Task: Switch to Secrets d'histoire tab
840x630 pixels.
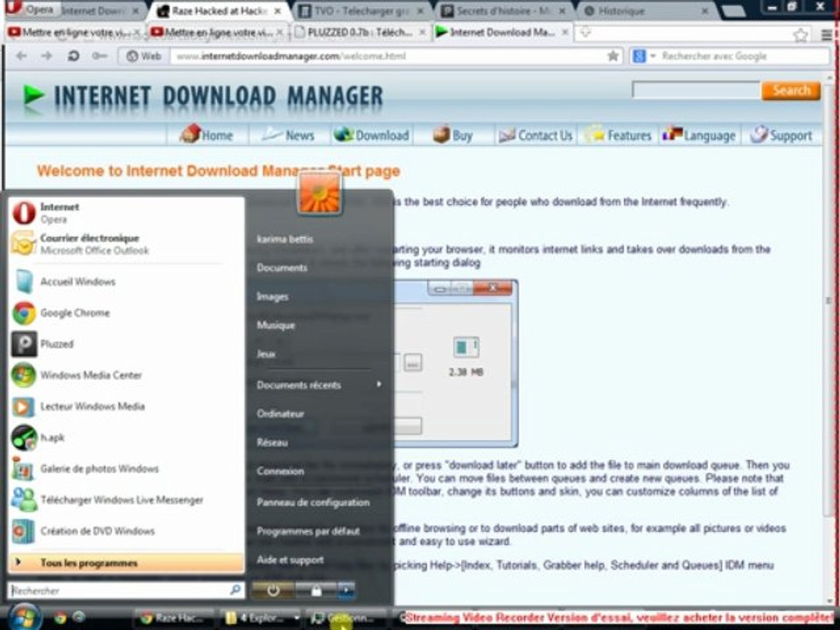Action: point(502,10)
